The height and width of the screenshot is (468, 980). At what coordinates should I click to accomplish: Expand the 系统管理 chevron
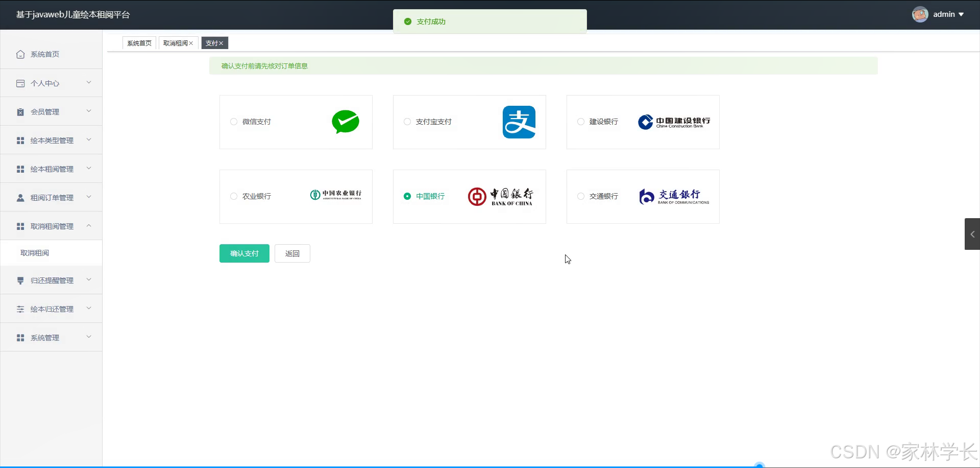(89, 337)
